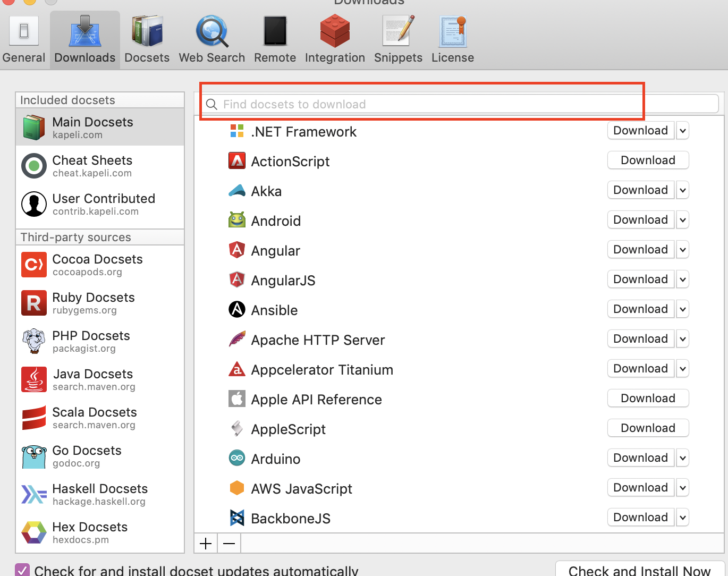Click the Haskell Docsets lambda icon
The image size is (728, 576).
coord(34,494)
